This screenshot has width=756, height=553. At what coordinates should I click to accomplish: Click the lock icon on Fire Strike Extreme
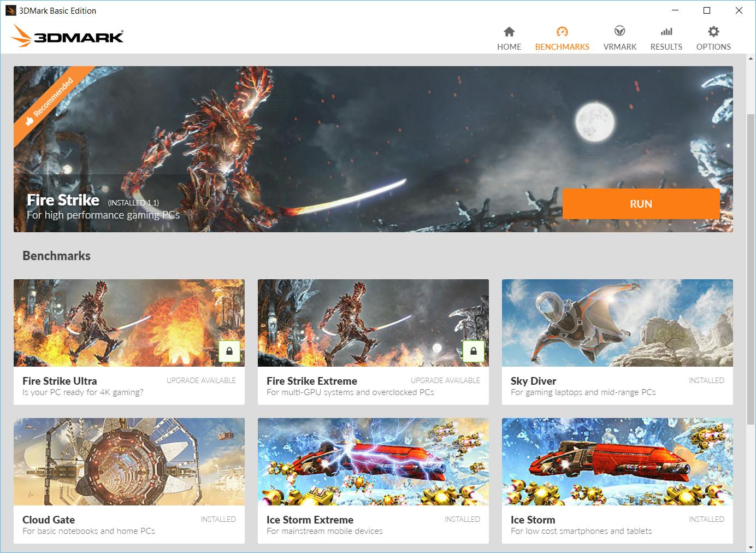[x=474, y=351]
